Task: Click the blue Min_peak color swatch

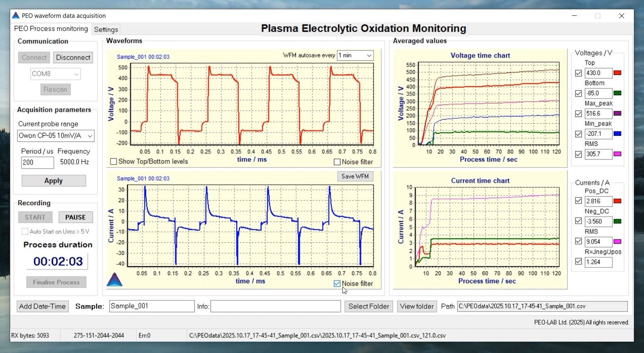Action: 617,134
